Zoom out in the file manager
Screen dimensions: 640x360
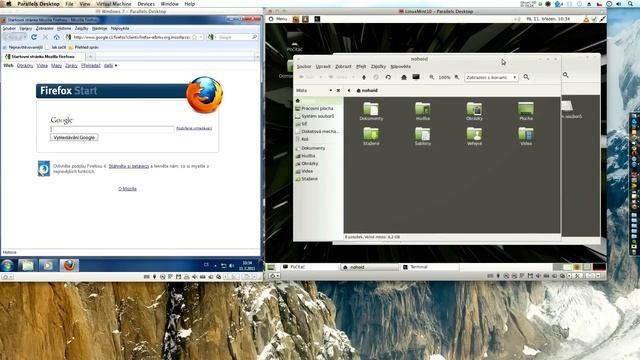[431, 77]
